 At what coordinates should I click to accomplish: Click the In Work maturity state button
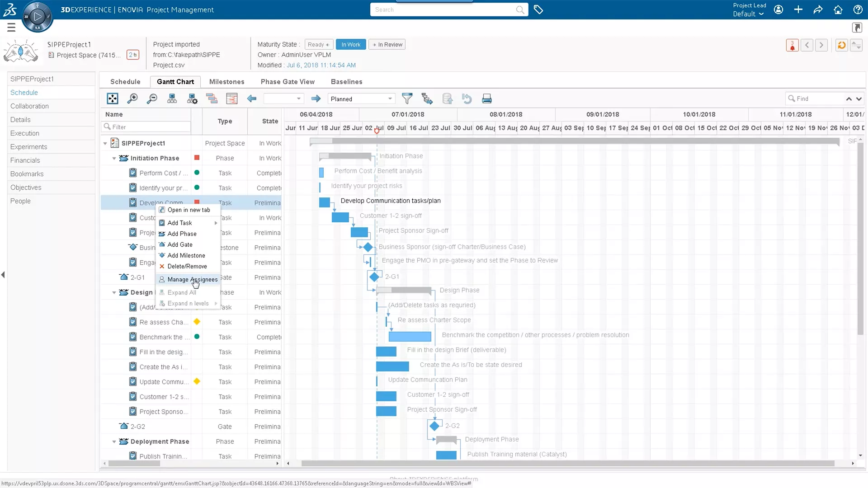(351, 44)
